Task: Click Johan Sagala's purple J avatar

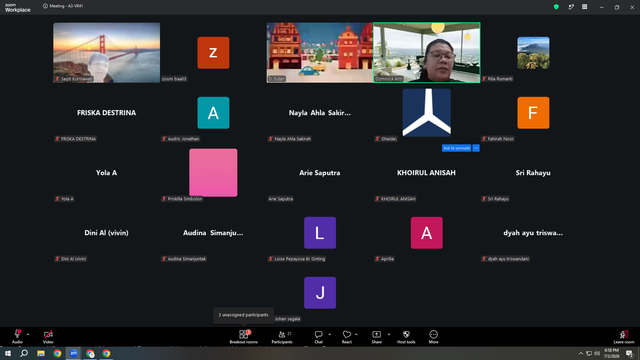Action: pos(320,293)
